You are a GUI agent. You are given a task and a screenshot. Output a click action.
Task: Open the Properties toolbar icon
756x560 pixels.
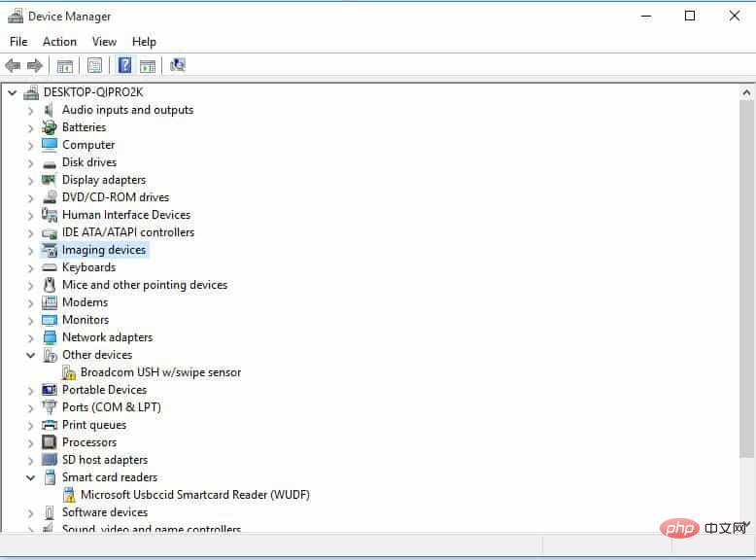tap(95, 65)
